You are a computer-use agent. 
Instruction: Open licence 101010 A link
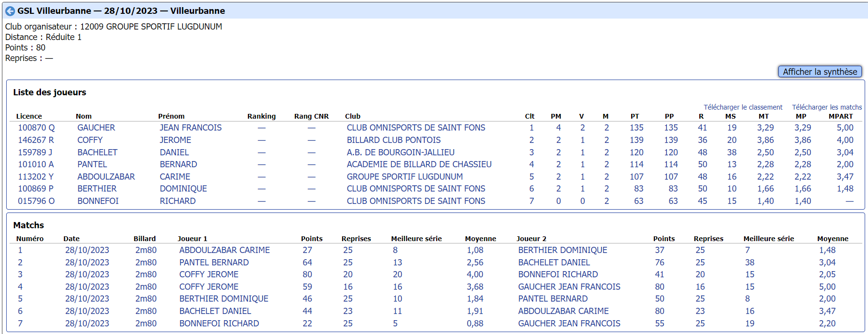(36, 164)
